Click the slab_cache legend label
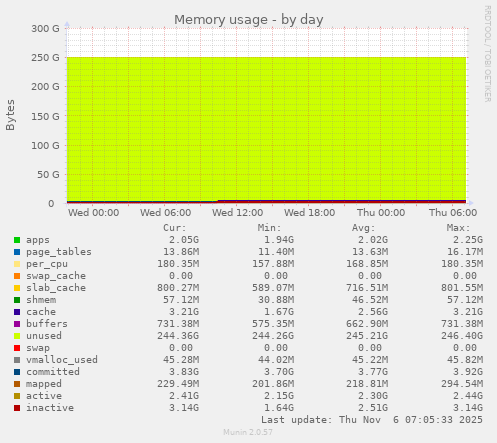Image resolution: width=497 pixels, height=443 pixels. pyautogui.click(x=56, y=288)
